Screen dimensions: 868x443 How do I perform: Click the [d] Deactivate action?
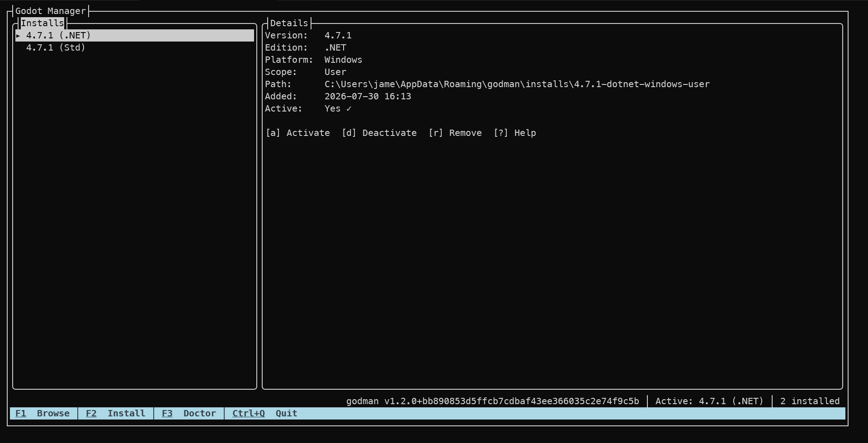tap(379, 133)
